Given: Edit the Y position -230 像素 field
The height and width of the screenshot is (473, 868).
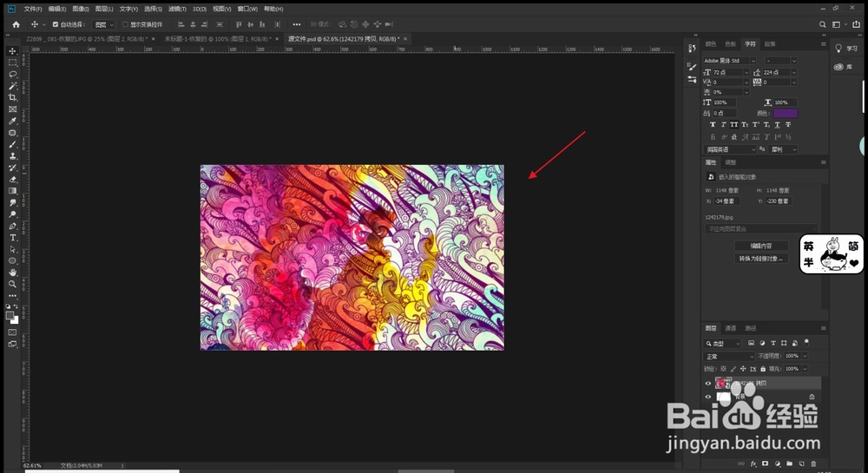Looking at the screenshot, I should click(x=777, y=200).
